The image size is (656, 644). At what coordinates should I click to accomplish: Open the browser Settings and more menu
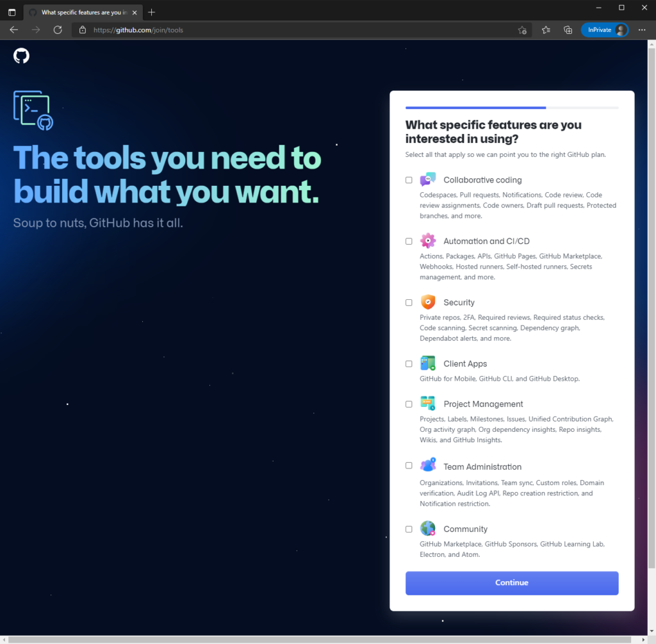click(642, 30)
